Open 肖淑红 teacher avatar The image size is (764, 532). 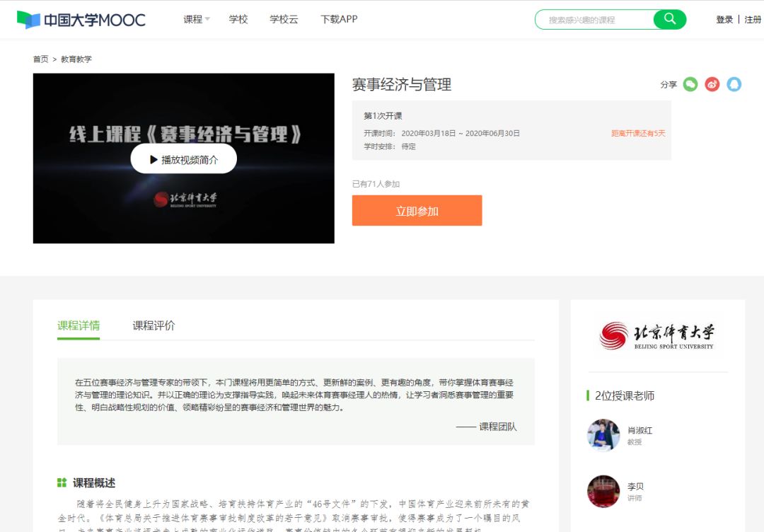coord(603,435)
